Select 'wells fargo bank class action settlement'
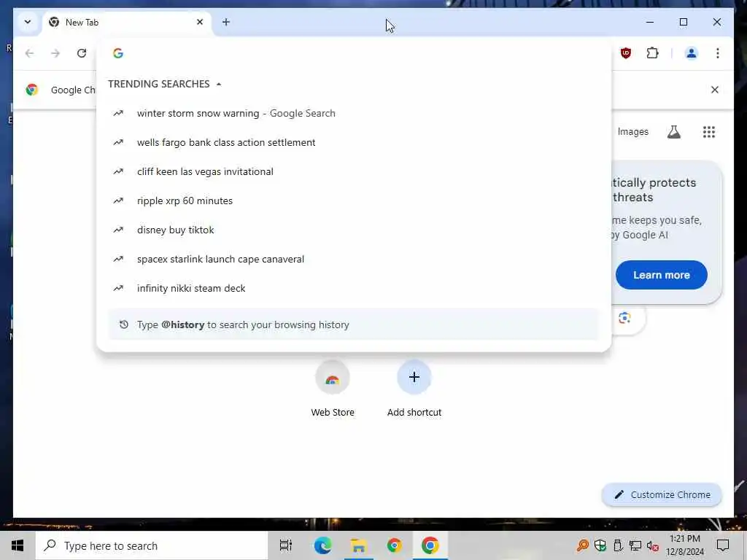Viewport: 747px width, 560px height. (354, 142)
